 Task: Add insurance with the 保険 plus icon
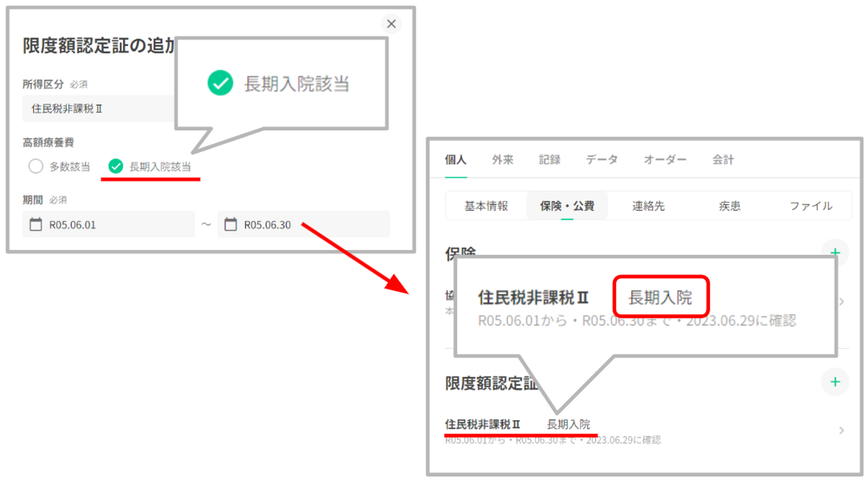(x=835, y=252)
